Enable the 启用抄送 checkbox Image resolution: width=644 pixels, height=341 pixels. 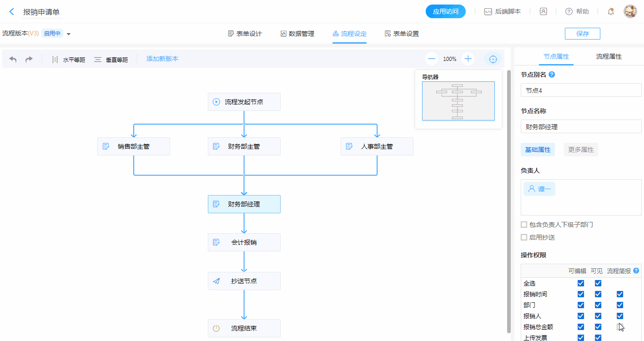tap(524, 237)
